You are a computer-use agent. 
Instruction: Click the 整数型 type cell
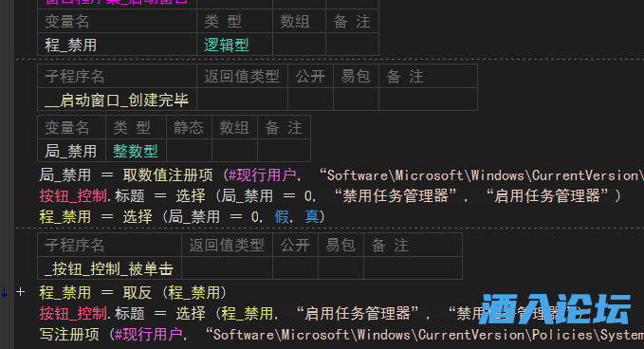[x=136, y=150]
